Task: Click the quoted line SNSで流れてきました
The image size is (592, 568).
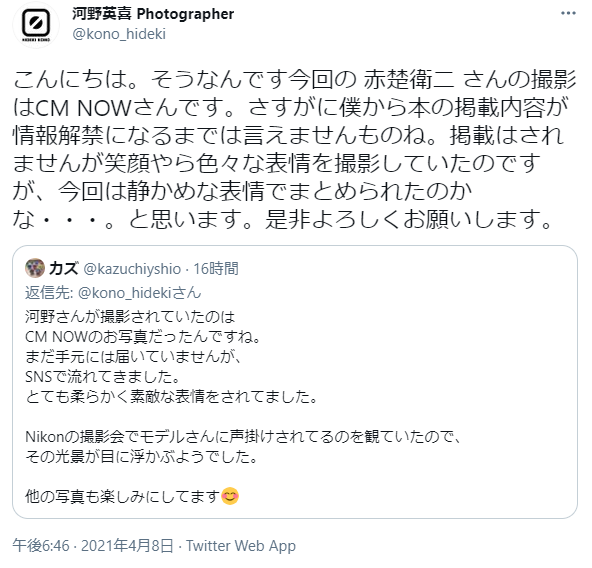Action: click(x=103, y=377)
